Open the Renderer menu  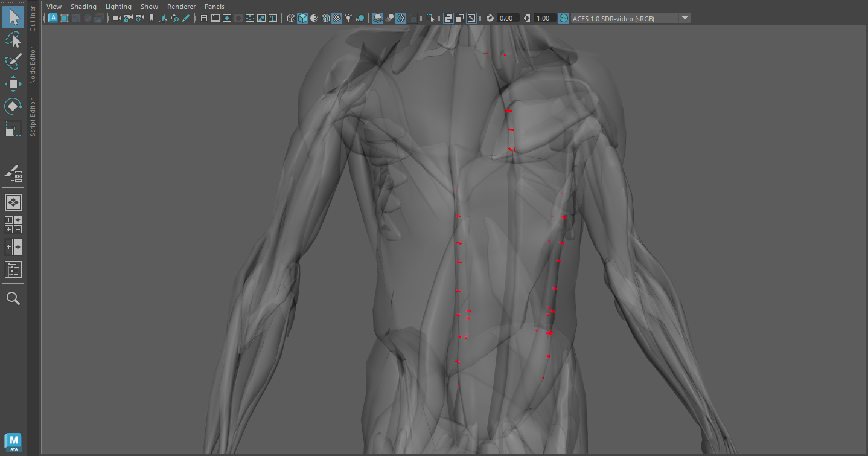click(x=181, y=7)
